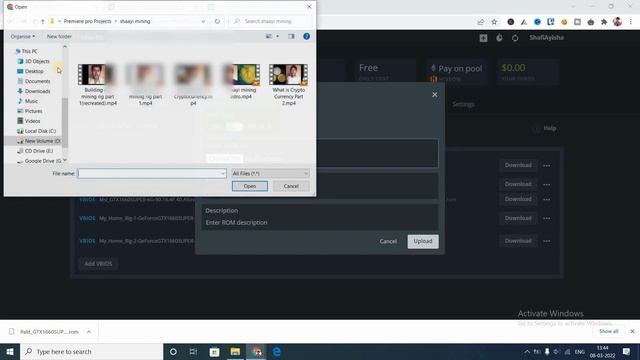Go up one folder level
This screenshot has height=360, width=640.
(42, 21)
